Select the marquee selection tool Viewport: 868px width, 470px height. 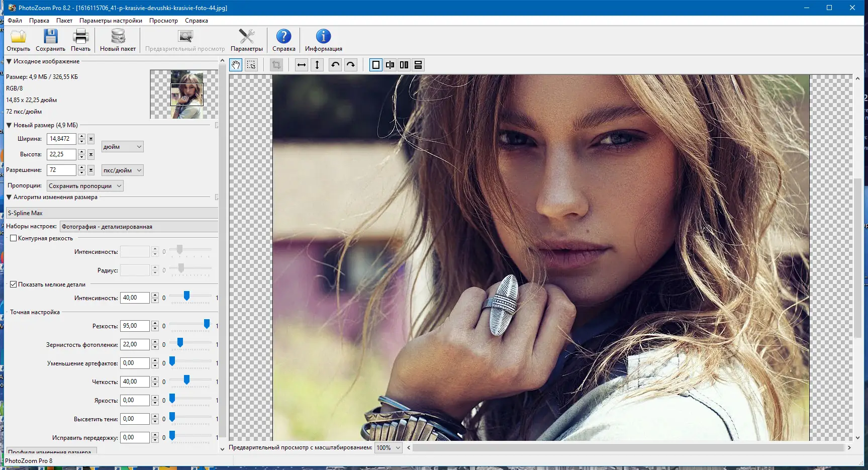coord(251,65)
